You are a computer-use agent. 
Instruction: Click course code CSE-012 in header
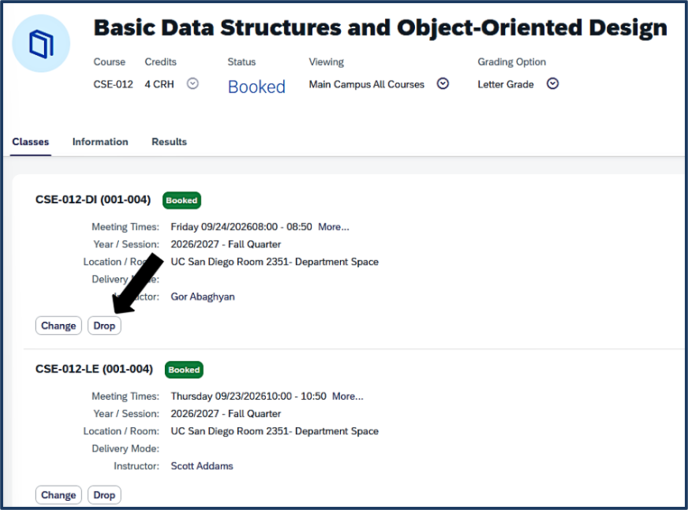click(x=113, y=84)
